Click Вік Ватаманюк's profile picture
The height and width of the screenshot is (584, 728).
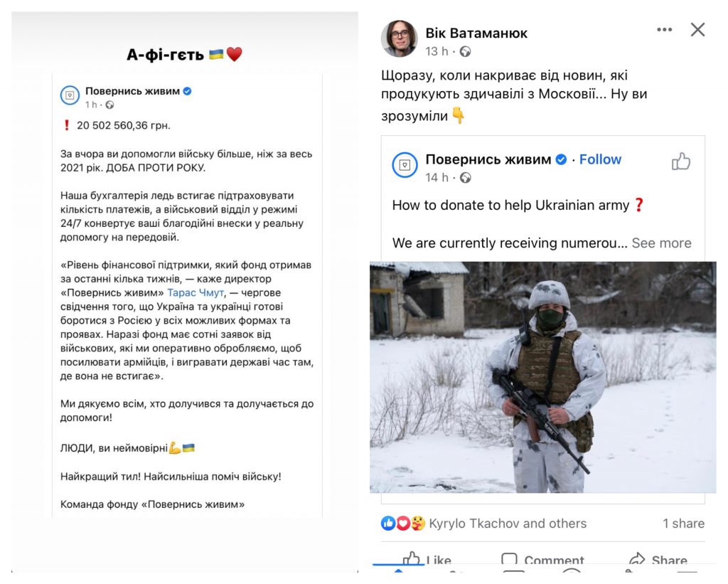pos(400,38)
